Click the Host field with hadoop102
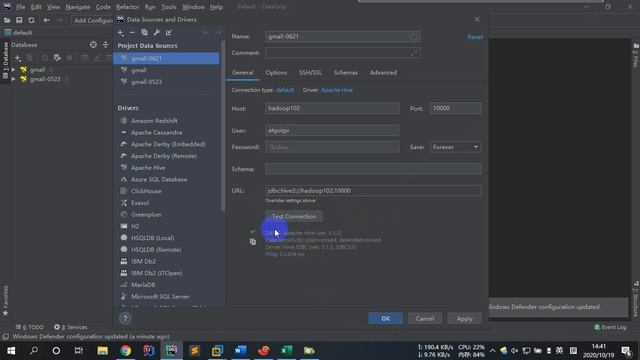 coord(332,108)
